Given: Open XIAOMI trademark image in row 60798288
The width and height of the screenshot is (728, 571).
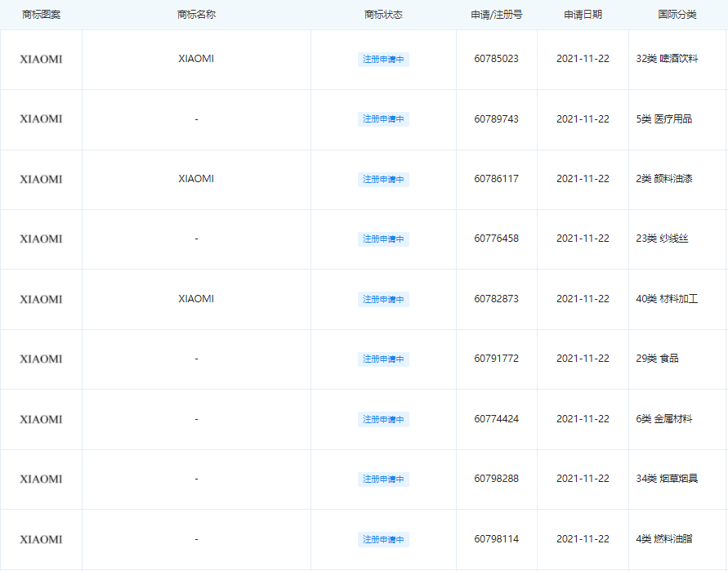Looking at the screenshot, I should [42, 479].
